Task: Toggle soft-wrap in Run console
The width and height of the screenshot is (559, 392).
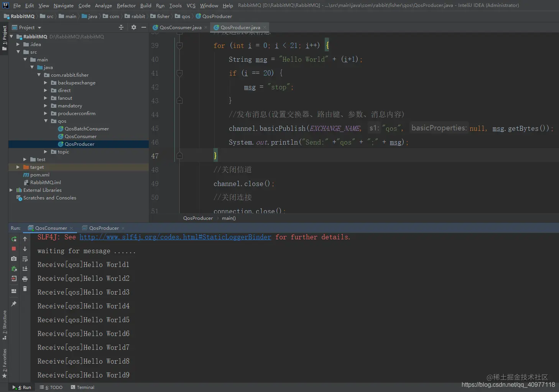Action: 25,259
